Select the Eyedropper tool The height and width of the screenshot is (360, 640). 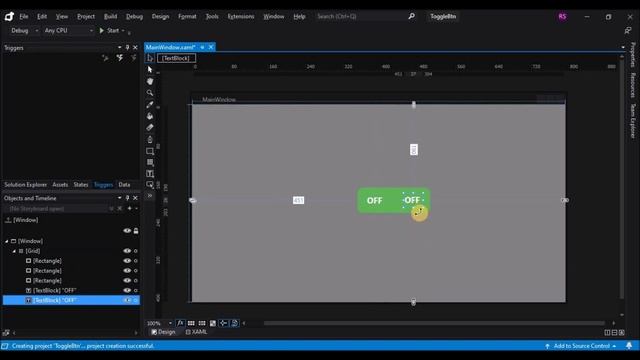coord(150,104)
